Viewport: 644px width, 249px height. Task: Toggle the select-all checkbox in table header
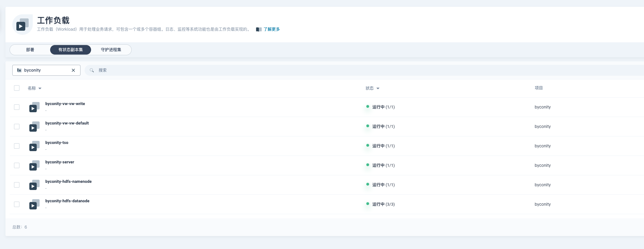pos(17,88)
